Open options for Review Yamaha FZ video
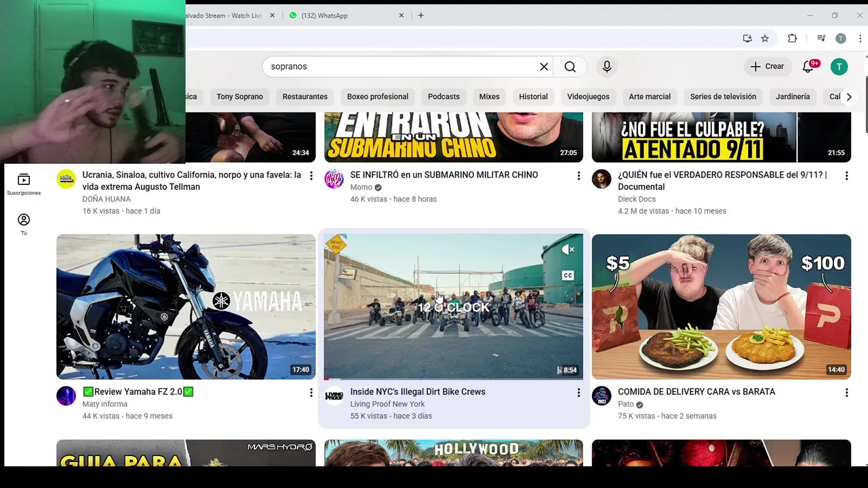This screenshot has height=488, width=868. 311,393
